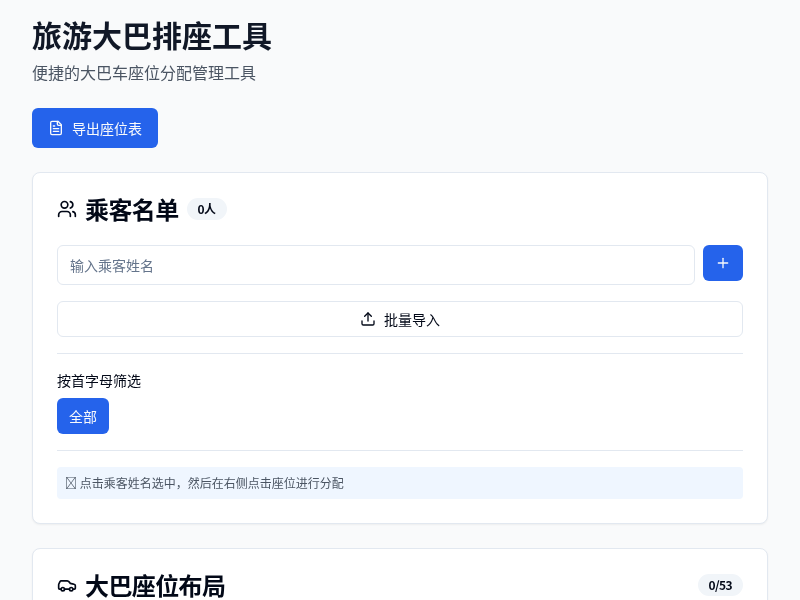Click the 0/53 seat count badge
Screen dimensions: 800x600
(720, 586)
